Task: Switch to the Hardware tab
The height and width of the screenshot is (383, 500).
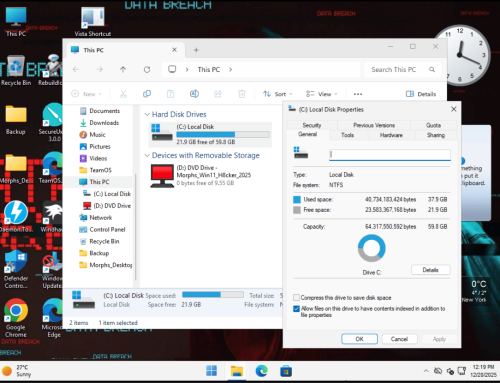Action: click(391, 135)
